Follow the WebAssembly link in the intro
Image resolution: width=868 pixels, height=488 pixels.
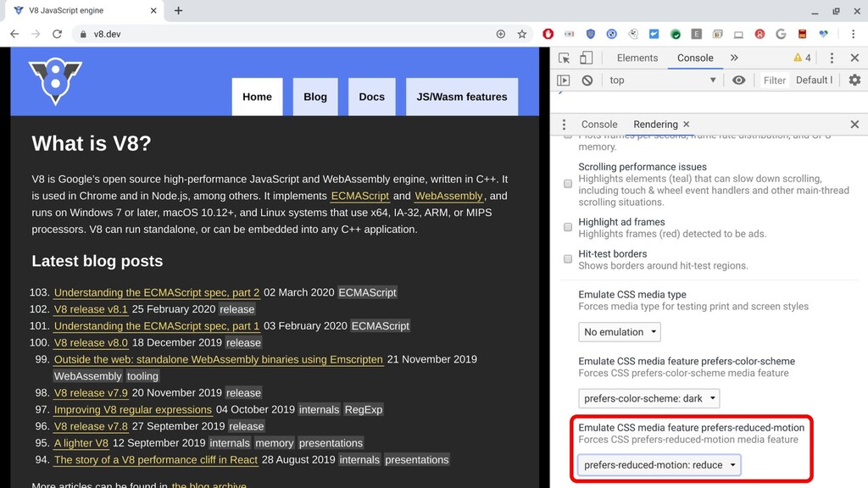tap(449, 196)
